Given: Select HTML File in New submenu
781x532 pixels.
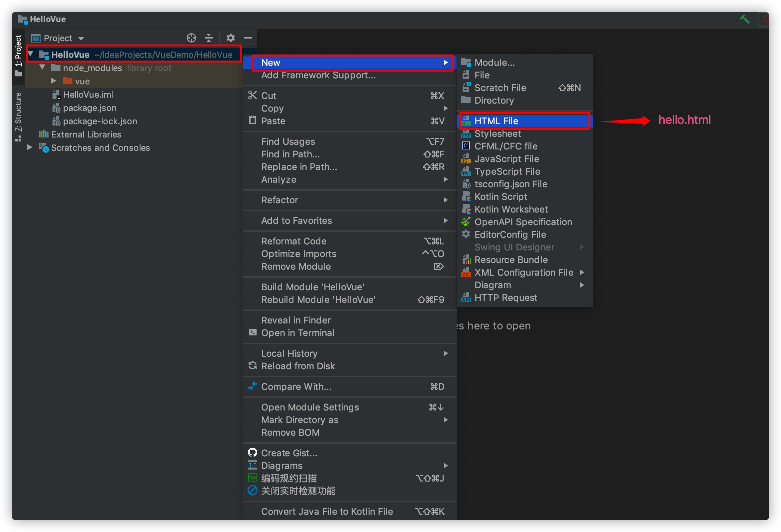Looking at the screenshot, I should coord(496,121).
